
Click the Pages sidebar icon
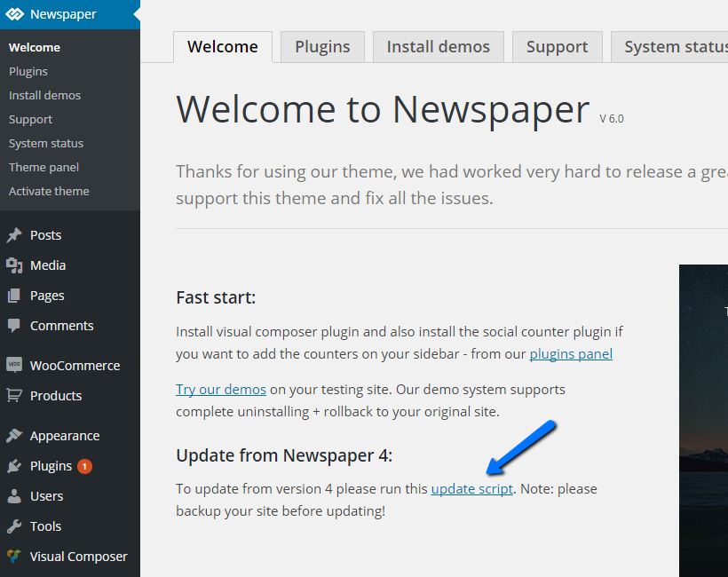14,296
